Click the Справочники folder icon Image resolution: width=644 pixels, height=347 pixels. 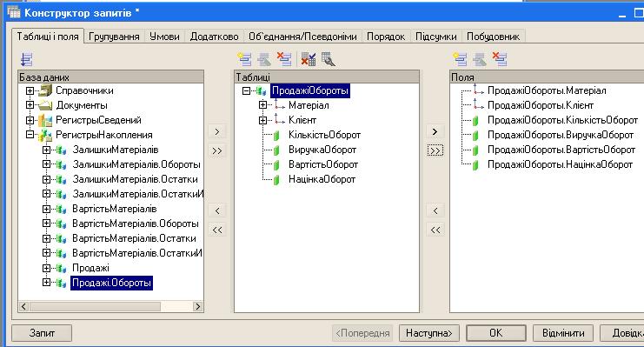(45, 90)
